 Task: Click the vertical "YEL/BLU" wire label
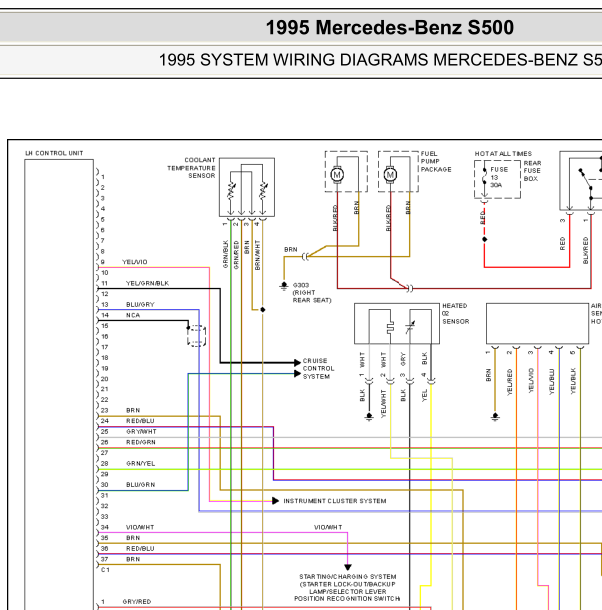(551, 382)
